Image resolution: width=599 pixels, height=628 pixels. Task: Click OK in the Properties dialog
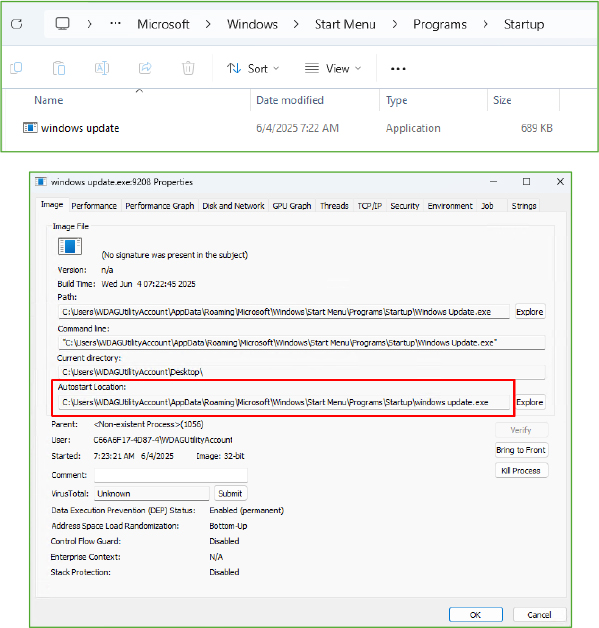point(475,615)
